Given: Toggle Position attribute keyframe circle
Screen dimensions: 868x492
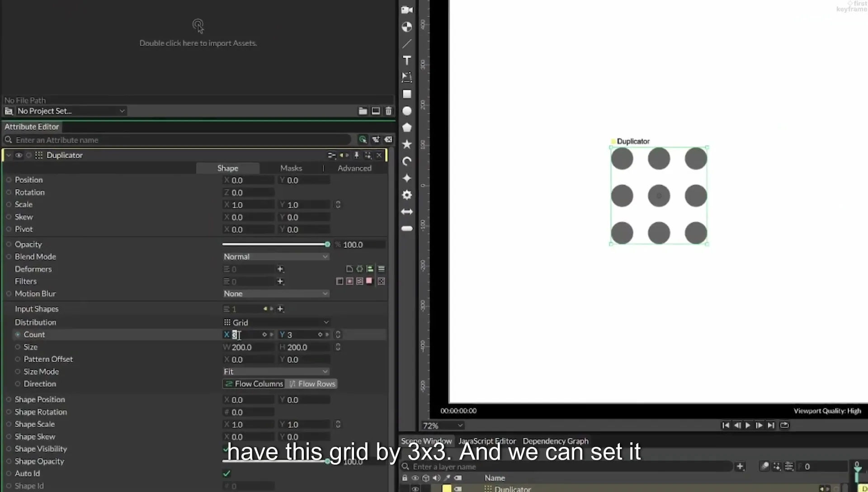Looking at the screenshot, I should pos(9,180).
